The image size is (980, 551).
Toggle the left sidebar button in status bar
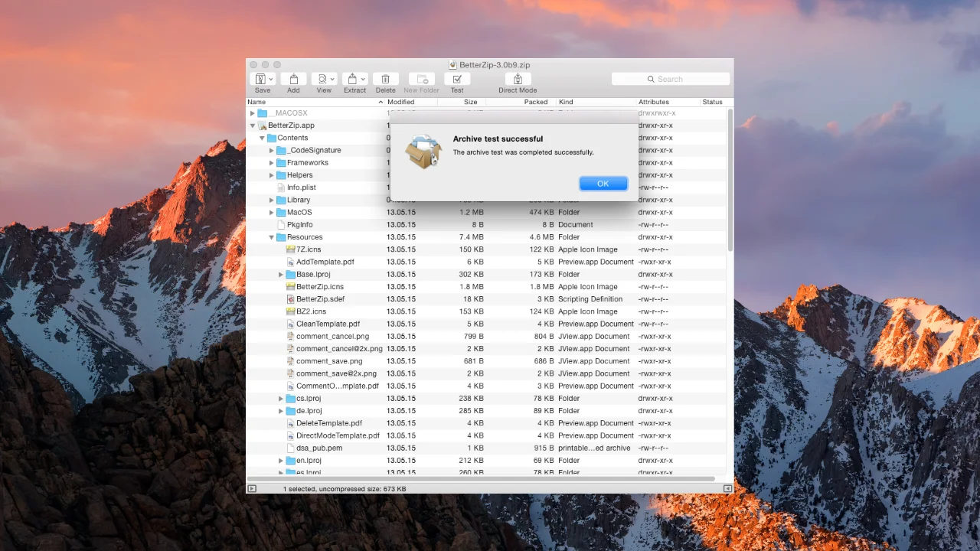click(252, 488)
